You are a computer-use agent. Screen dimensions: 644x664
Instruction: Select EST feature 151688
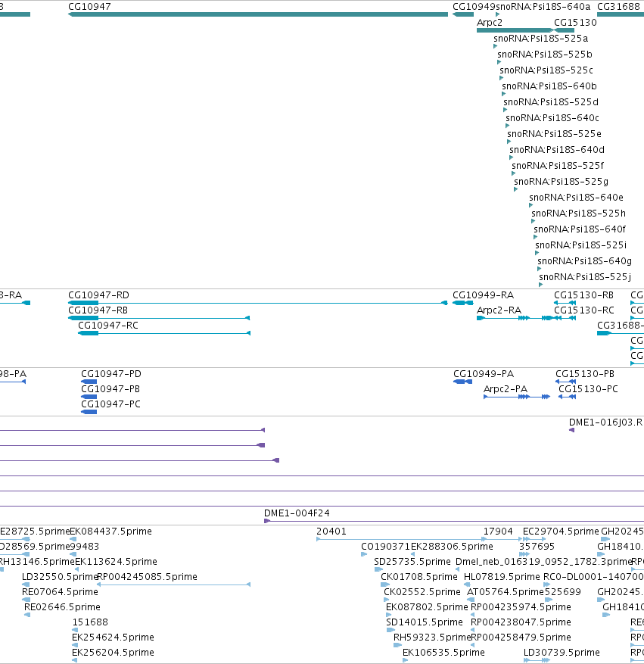(75, 631)
